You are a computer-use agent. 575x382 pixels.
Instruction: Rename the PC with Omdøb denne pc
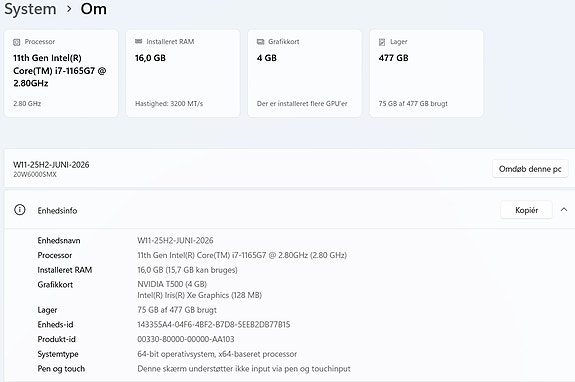pyautogui.click(x=530, y=169)
